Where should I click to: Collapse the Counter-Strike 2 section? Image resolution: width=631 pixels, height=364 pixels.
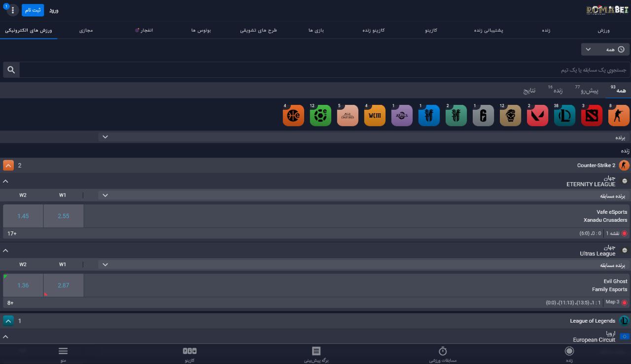pos(8,165)
